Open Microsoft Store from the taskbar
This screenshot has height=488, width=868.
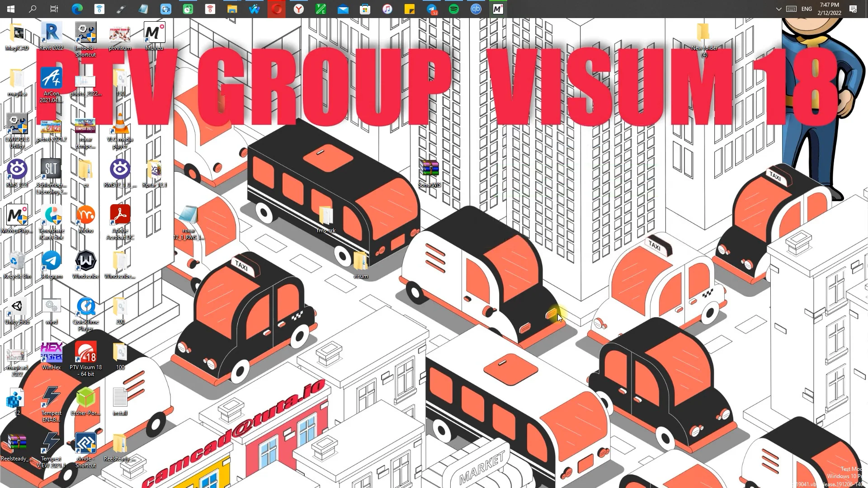(365, 9)
